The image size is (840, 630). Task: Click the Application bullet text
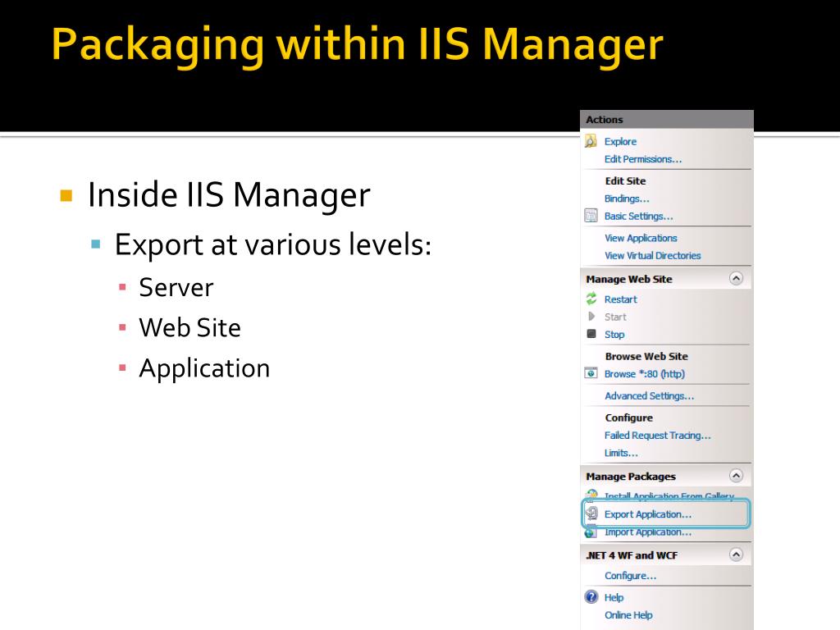[x=204, y=370]
